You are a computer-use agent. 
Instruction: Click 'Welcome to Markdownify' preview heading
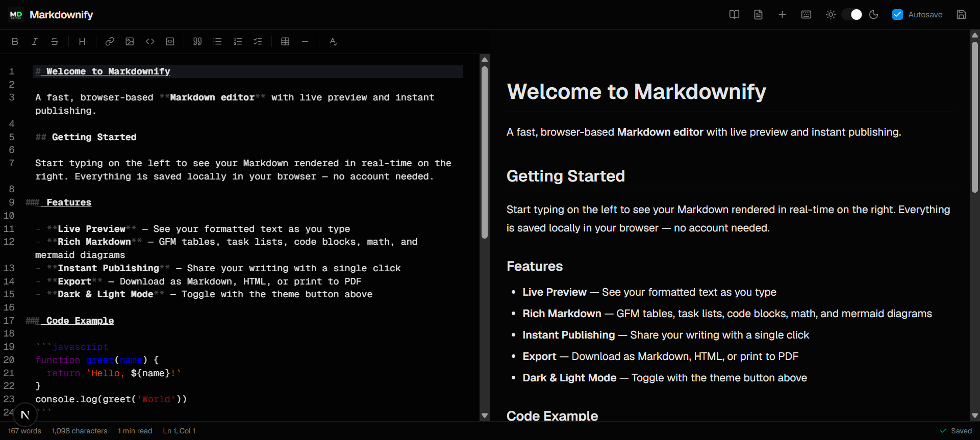click(x=636, y=92)
